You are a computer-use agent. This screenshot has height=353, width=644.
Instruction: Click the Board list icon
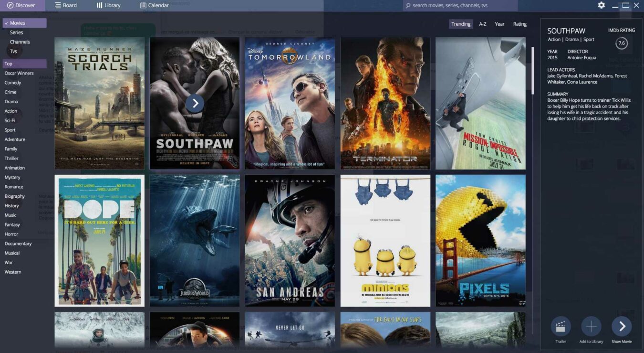58,5
